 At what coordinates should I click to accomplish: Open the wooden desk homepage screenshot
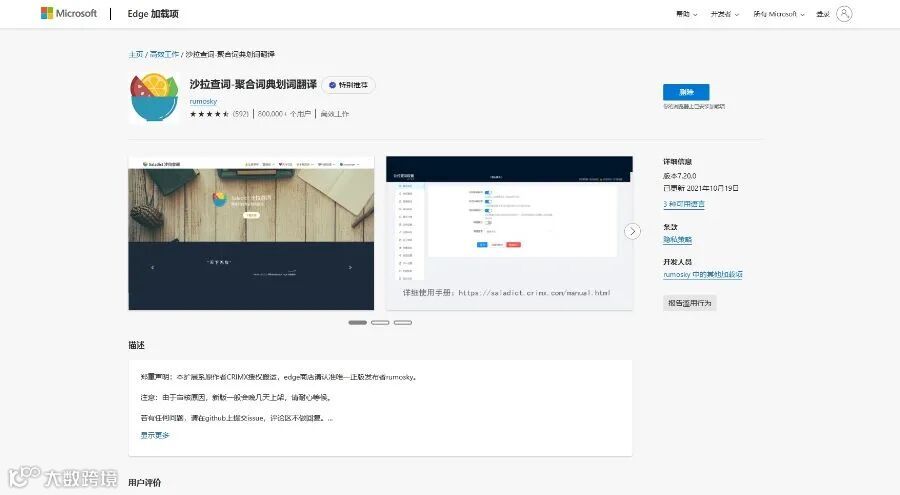[251, 233]
